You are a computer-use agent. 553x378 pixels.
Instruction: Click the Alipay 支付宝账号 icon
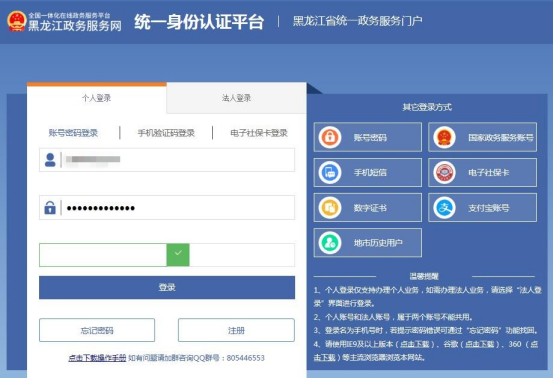click(x=444, y=208)
